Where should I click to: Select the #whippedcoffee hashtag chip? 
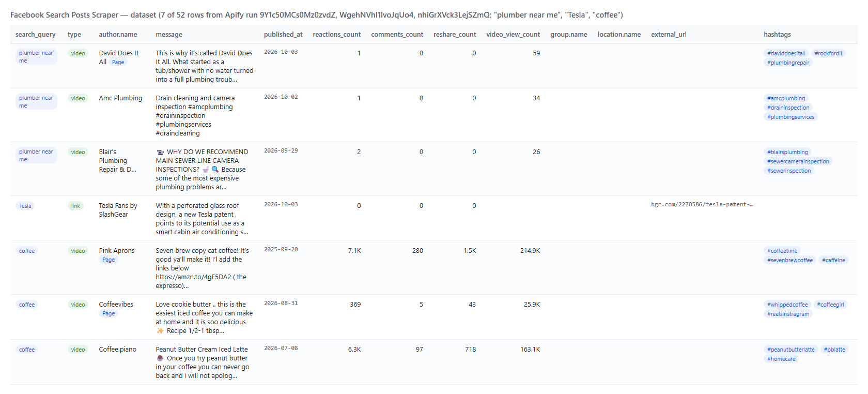787,305
